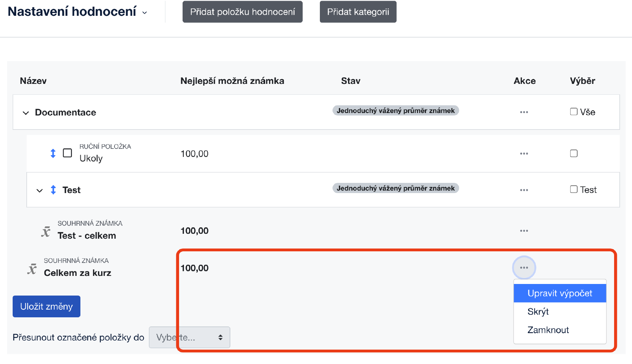Click the Výběr column header
This screenshot has height=364, width=632.
pos(582,81)
